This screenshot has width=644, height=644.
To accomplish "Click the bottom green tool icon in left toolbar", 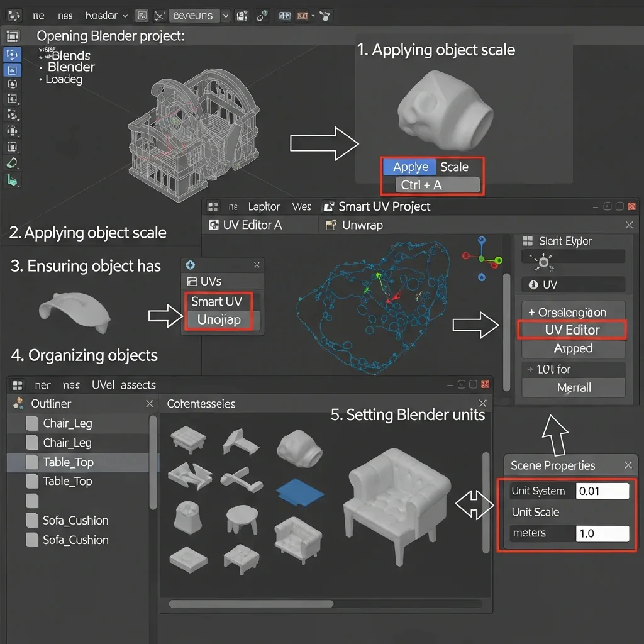I will (13, 181).
